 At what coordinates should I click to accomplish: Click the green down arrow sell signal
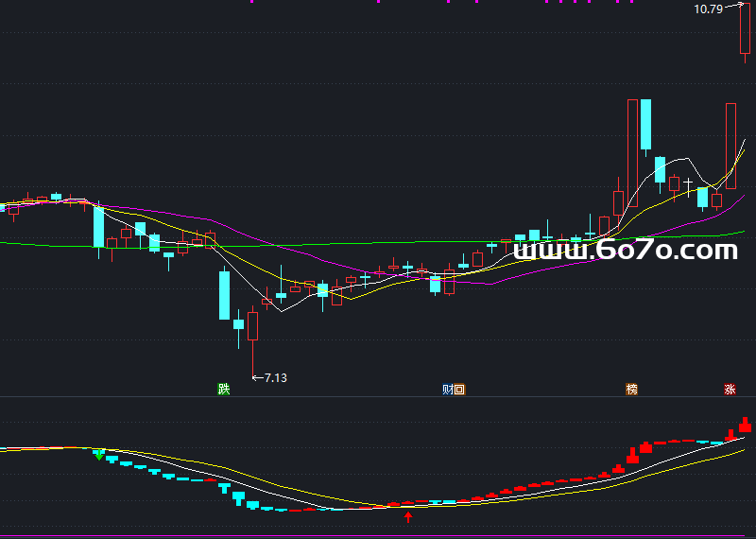[99, 456]
